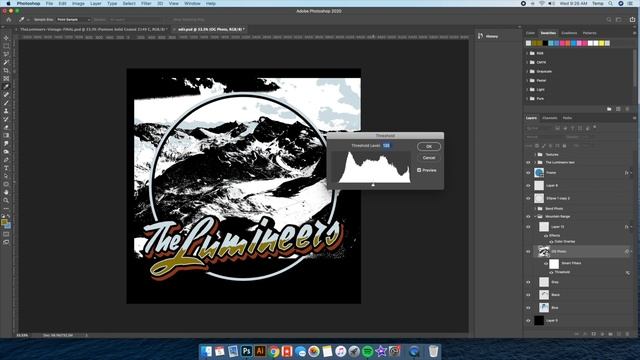Screen dimensions: 640x360
Task: Hide the Black layer
Action: (528, 295)
